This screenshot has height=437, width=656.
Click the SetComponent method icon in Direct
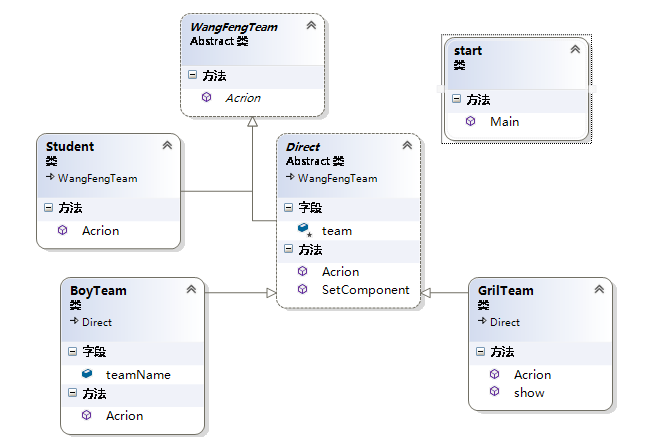pos(302,289)
